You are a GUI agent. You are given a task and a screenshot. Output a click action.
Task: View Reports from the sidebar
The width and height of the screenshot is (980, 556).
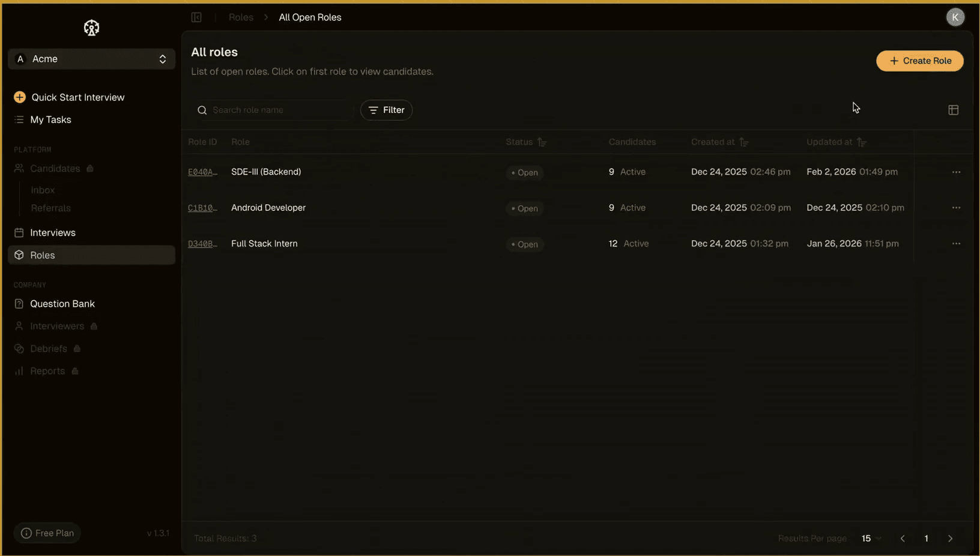(46, 371)
